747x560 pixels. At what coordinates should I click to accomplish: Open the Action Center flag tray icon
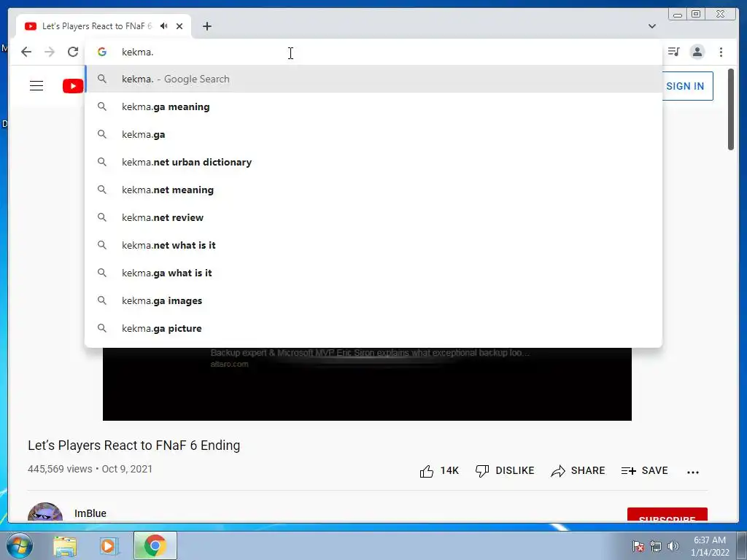click(x=638, y=546)
